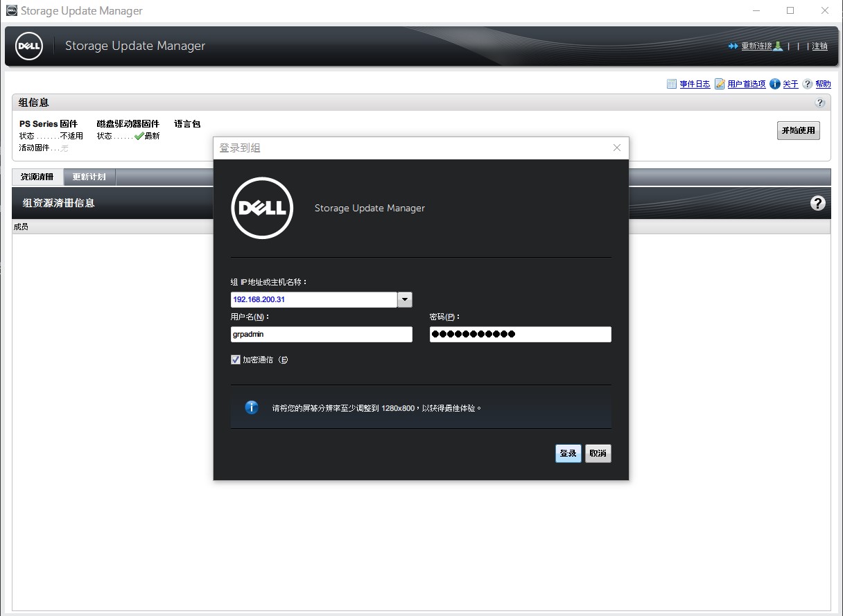Click the 语言包 label
This screenshot has height=616, width=843.
[187, 124]
